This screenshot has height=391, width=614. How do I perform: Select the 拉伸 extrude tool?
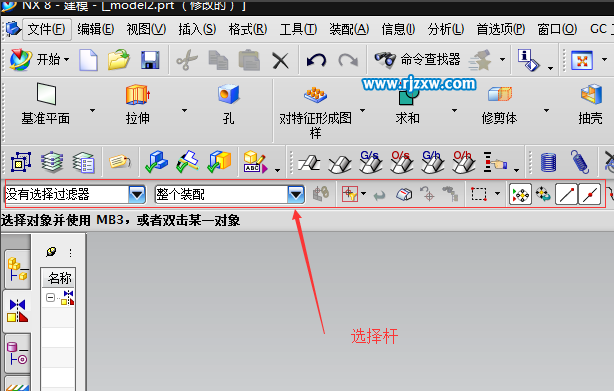coord(137,105)
